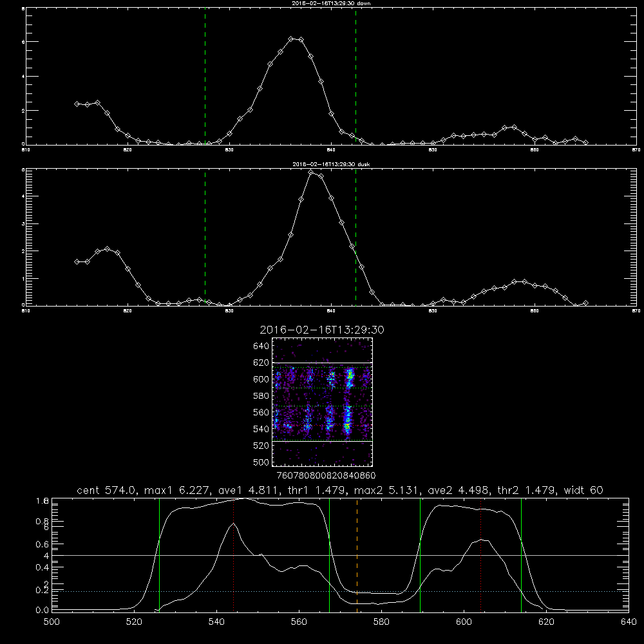Click dawn plot x-axis label '840'
Screen dimensions: 644x644
tap(331, 150)
